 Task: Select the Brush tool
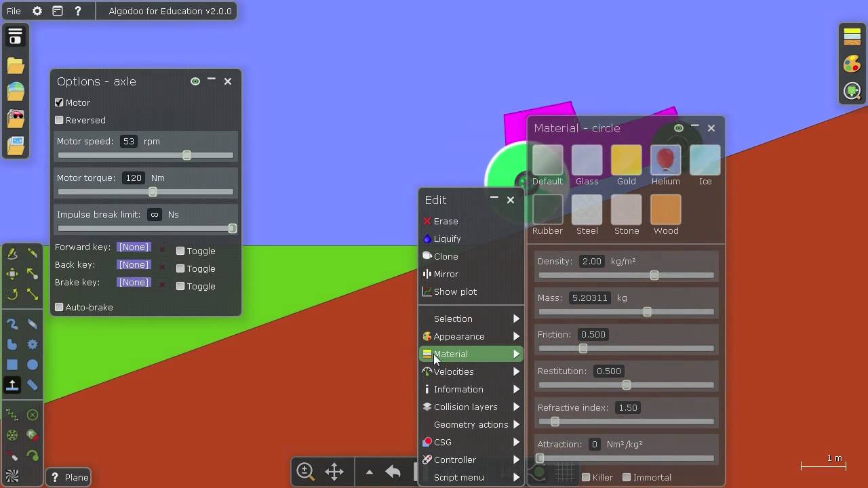pos(12,324)
